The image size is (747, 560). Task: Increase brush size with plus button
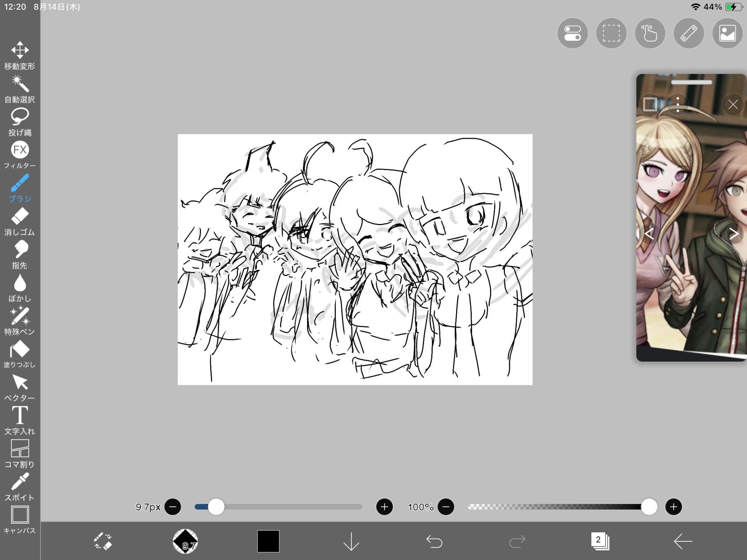coord(384,507)
